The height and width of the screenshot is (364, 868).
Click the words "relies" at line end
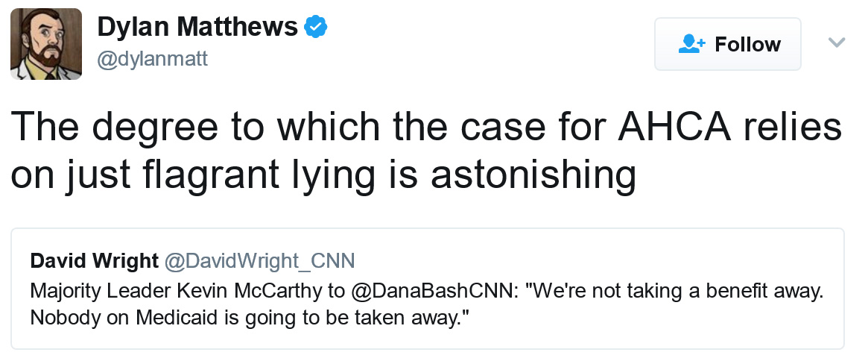[793, 127]
